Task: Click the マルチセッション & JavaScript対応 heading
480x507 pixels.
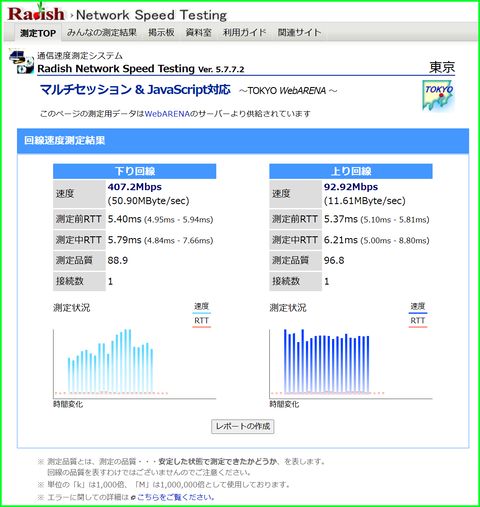Action: tap(135, 90)
